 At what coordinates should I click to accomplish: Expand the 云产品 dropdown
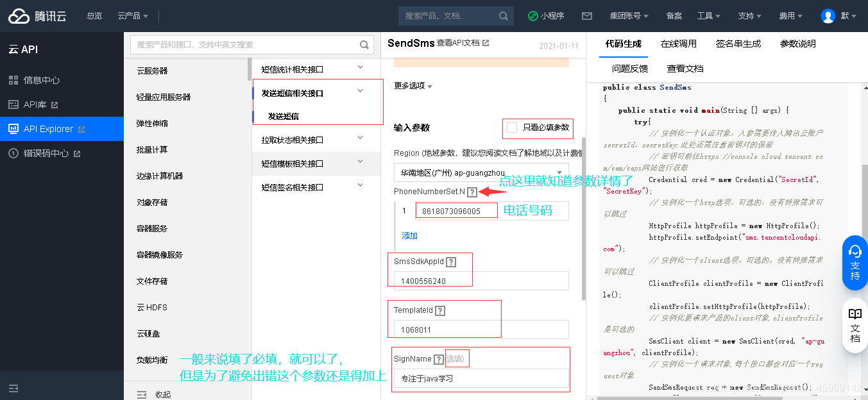coord(133,16)
